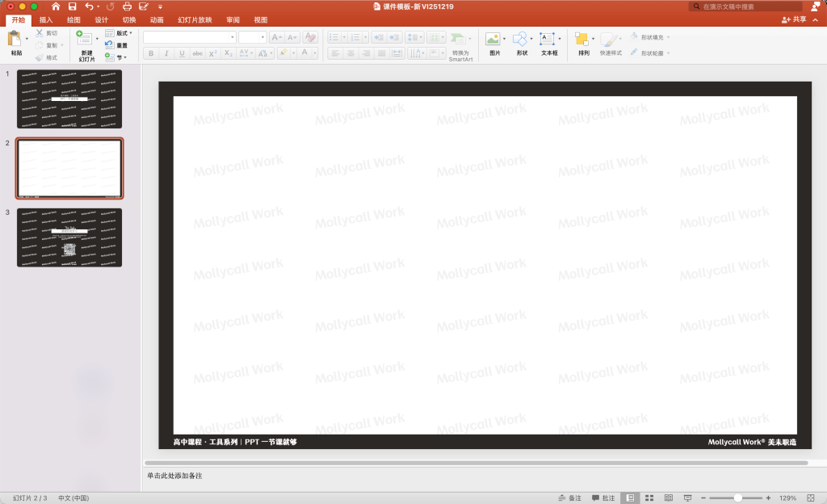The image size is (827, 504).
Task: Start slideshow from status bar icon
Action: [x=687, y=498]
